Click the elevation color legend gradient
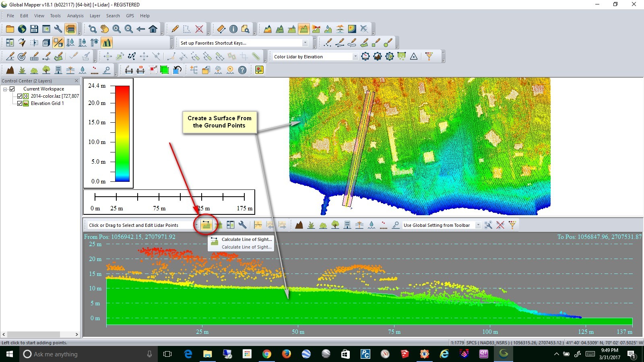 pos(122,134)
